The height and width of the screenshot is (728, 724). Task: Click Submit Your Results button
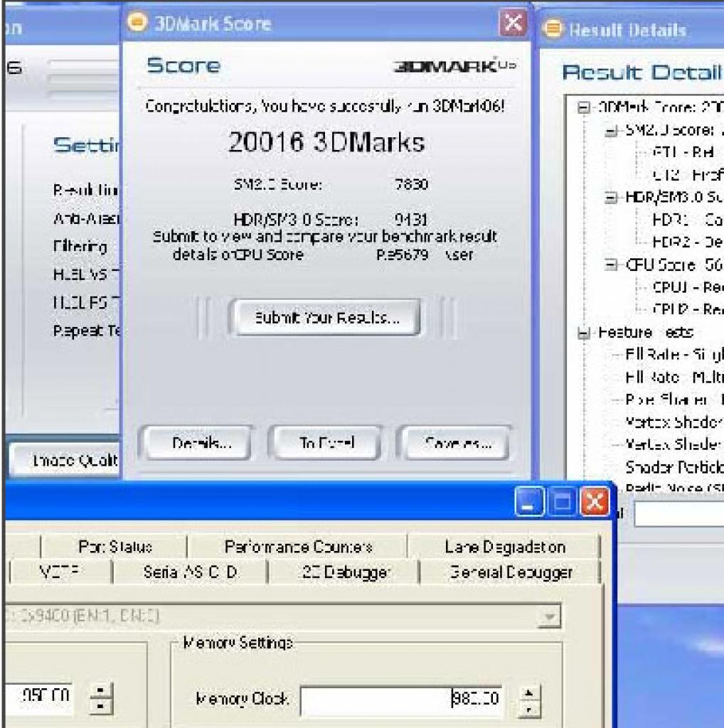pos(326,318)
